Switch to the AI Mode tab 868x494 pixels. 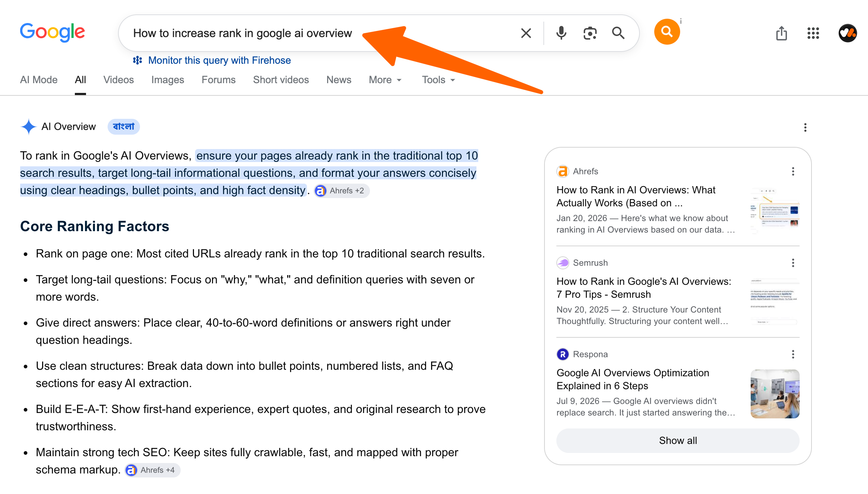click(x=39, y=80)
